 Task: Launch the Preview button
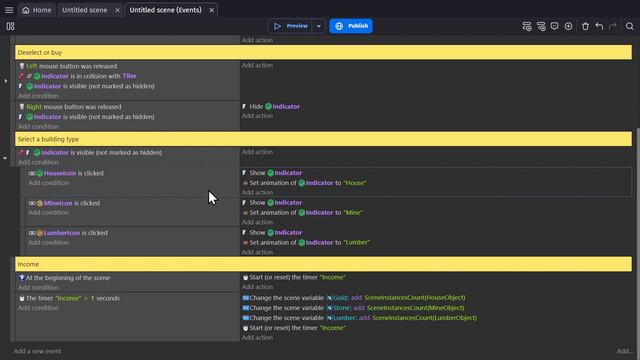point(291,26)
